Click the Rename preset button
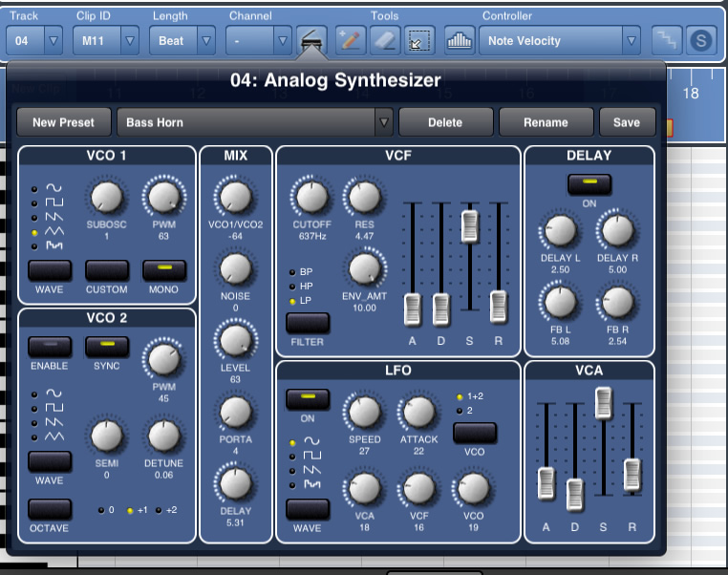Screen dimensions: 728x575 coord(546,122)
